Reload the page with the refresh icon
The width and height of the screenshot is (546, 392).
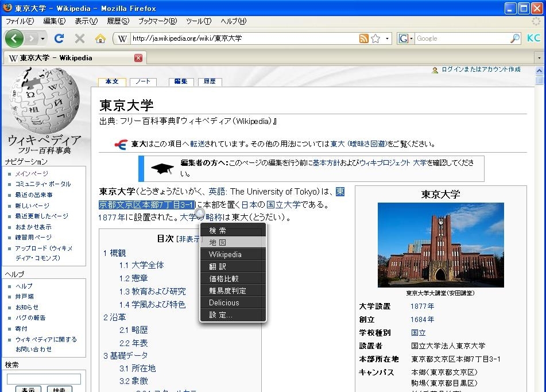[x=59, y=38]
